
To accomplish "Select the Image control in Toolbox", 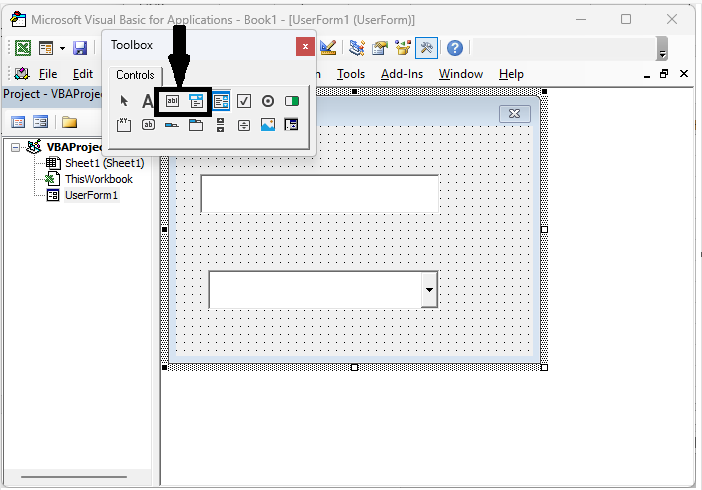I will click(x=268, y=125).
